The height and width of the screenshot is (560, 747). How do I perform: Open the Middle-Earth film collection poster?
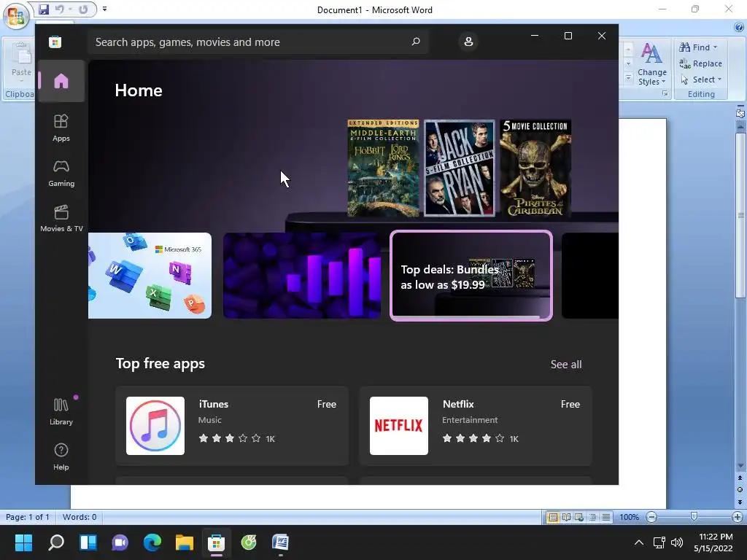tap(384, 168)
